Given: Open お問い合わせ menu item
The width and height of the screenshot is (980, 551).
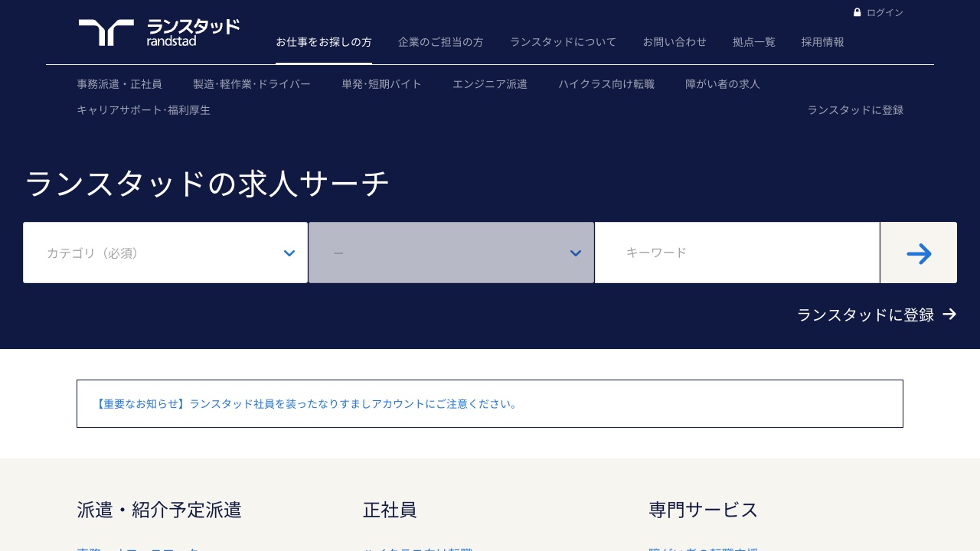Looking at the screenshot, I should coord(675,42).
